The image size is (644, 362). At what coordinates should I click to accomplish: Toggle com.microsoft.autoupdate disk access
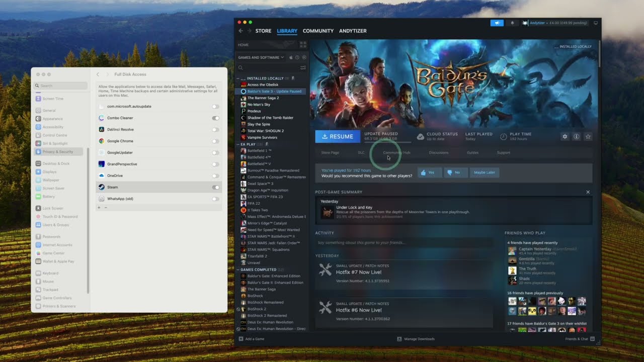[215, 107]
